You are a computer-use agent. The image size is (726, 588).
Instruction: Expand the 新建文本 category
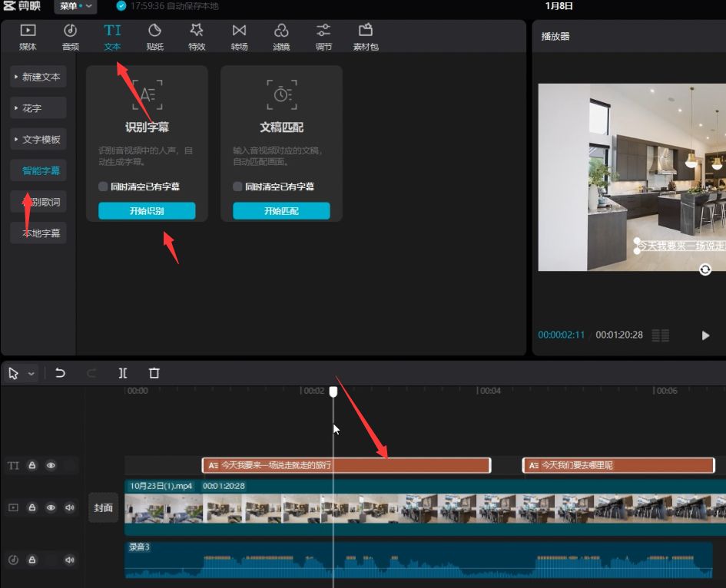pos(38,77)
